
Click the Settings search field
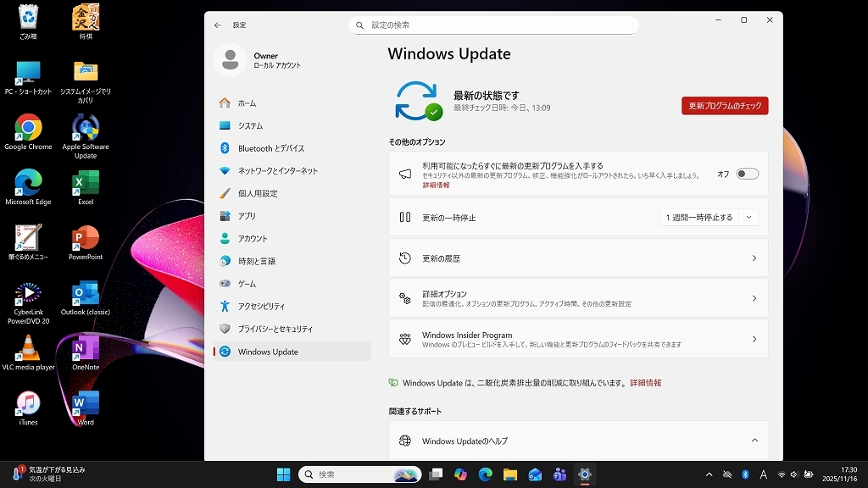(494, 25)
